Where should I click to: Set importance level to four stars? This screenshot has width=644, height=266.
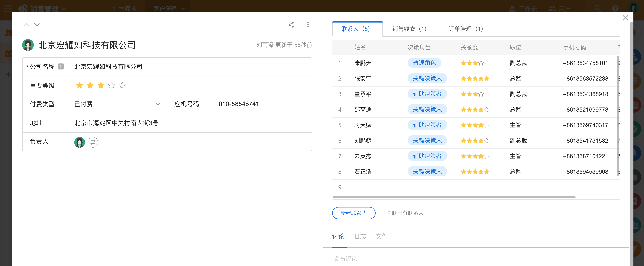pos(112,85)
